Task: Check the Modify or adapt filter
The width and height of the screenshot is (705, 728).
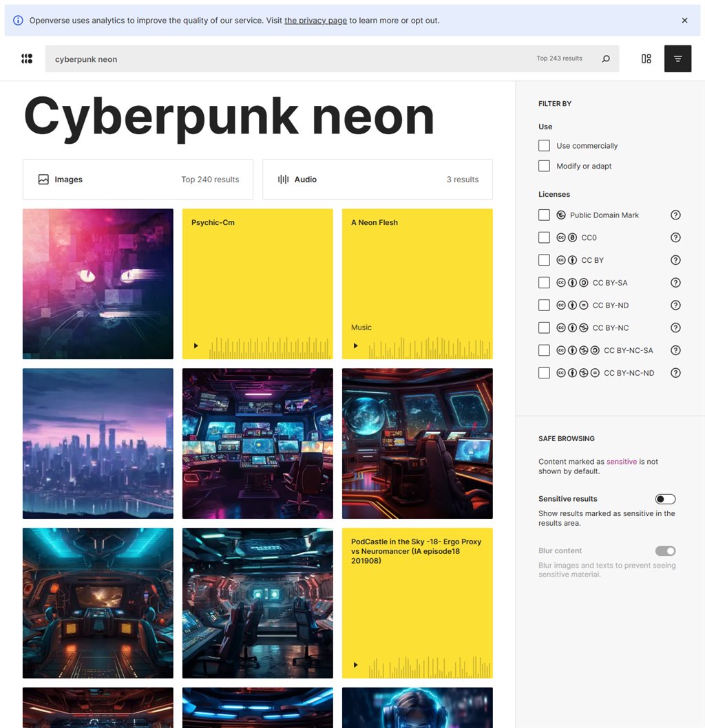Action: (x=544, y=166)
